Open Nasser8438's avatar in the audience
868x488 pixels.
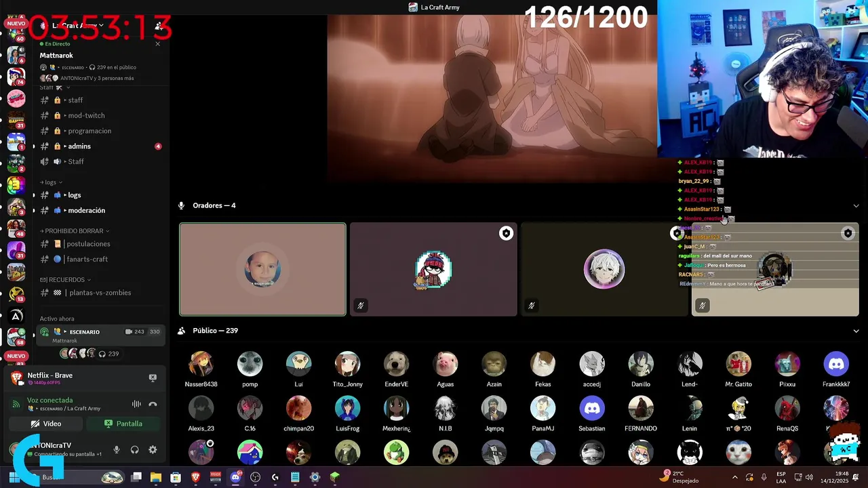[x=201, y=364]
